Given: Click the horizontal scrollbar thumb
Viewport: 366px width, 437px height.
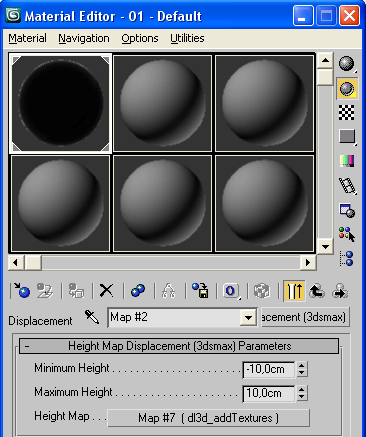Looking at the screenshot, I should coord(33,263).
